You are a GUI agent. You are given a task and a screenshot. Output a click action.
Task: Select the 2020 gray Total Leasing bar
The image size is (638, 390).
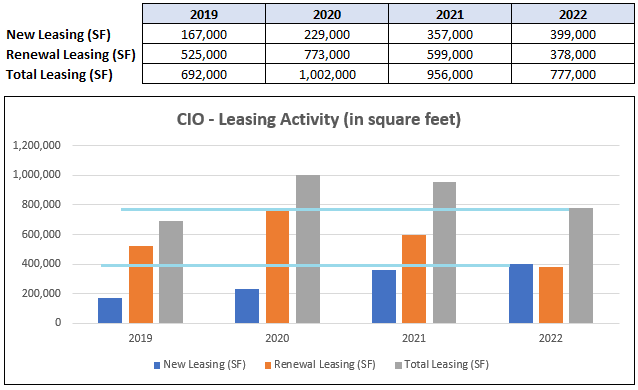[308, 249]
